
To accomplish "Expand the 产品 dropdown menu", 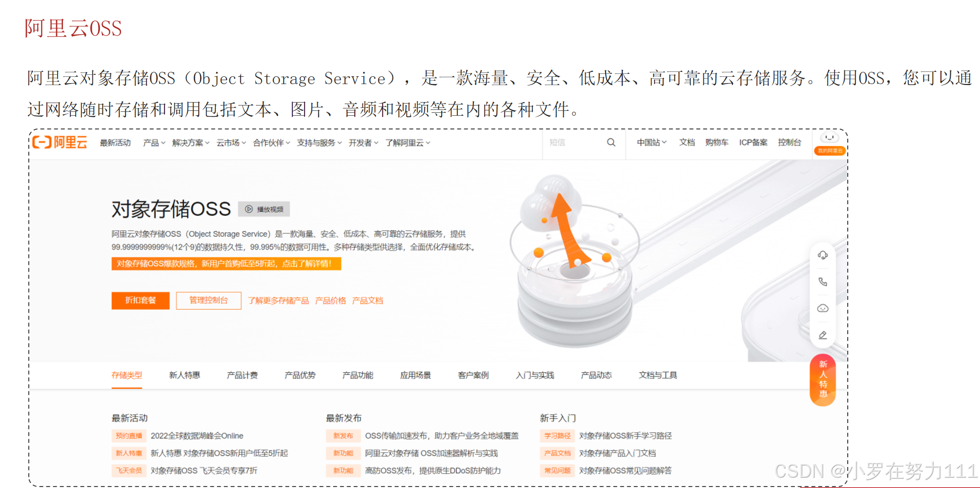I will (154, 143).
